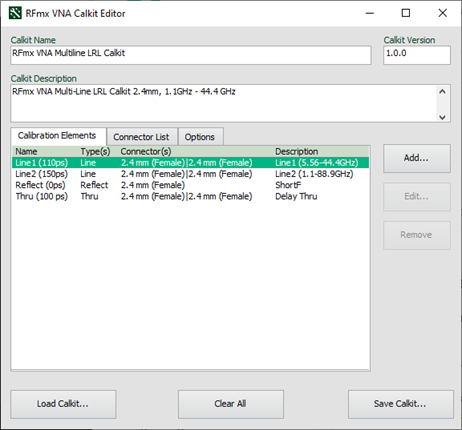
Task: Select the Line2 (150ps) row
Action: 190,174
